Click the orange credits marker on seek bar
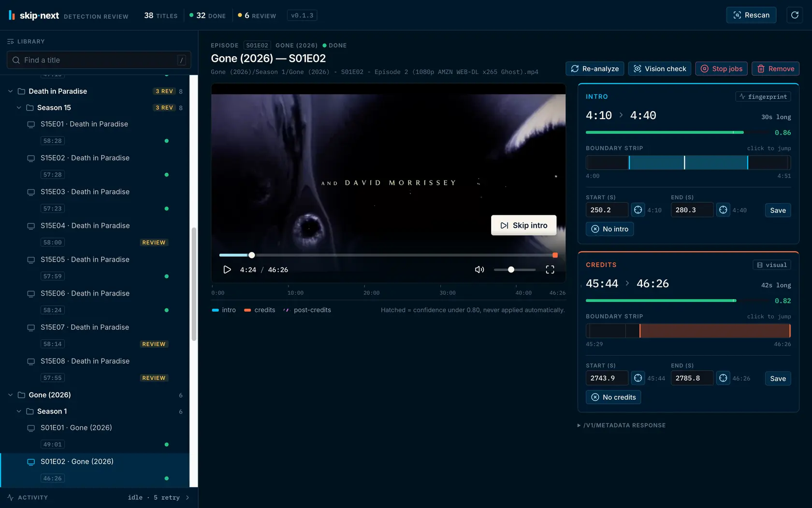812x508 pixels. pyautogui.click(x=555, y=255)
